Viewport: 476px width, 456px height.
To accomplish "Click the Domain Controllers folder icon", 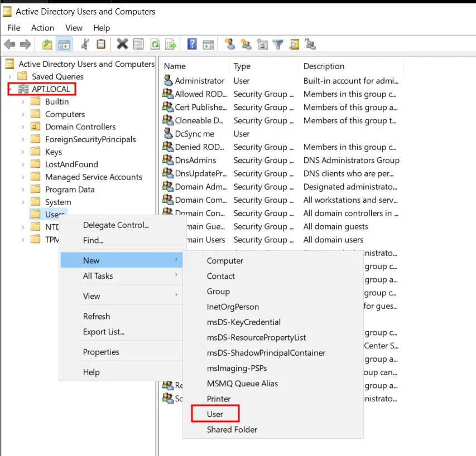I will tap(36, 127).
